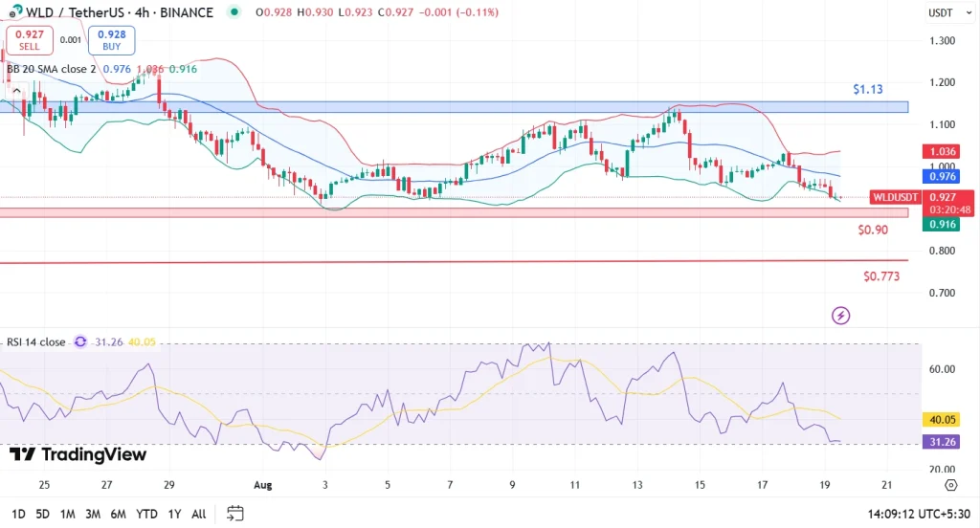Viewport: 980px width, 528px height.
Task: Select the 1D time range
Action: [x=17, y=514]
